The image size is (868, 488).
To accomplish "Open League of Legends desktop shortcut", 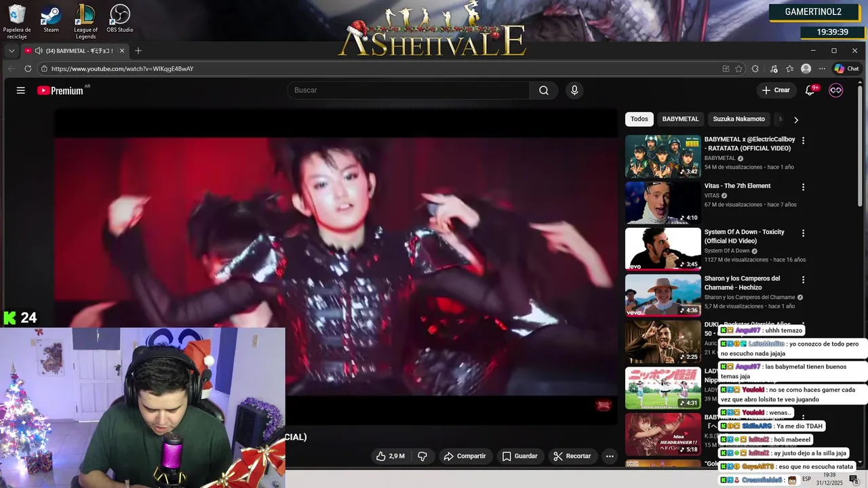I will (x=85, y=21).
